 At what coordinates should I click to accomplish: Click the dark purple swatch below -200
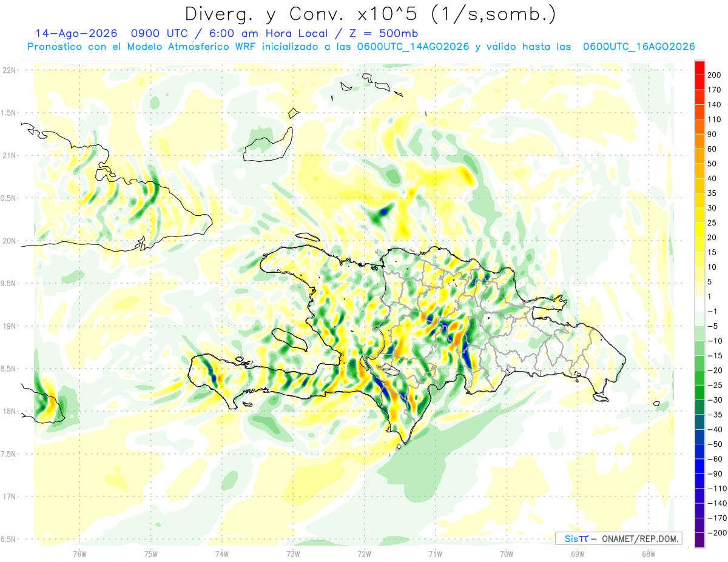pos(699,540)
